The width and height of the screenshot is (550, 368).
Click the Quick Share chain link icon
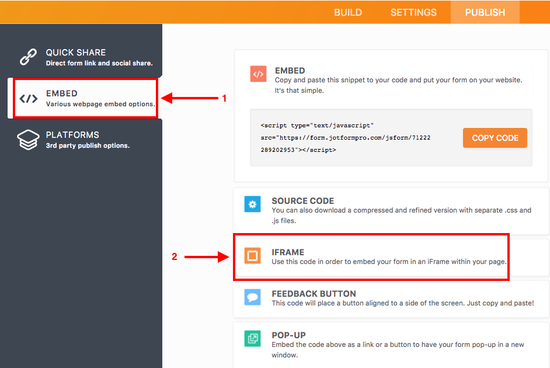(x=28, y=57)
